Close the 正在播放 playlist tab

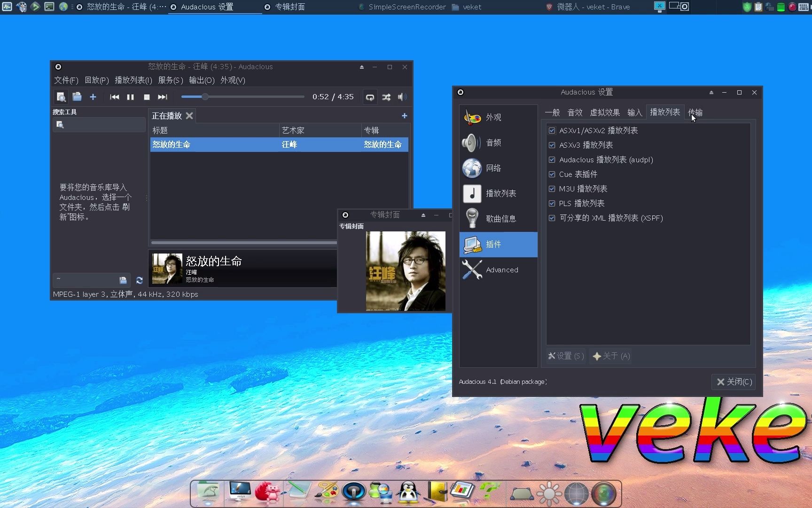[189, 116]
